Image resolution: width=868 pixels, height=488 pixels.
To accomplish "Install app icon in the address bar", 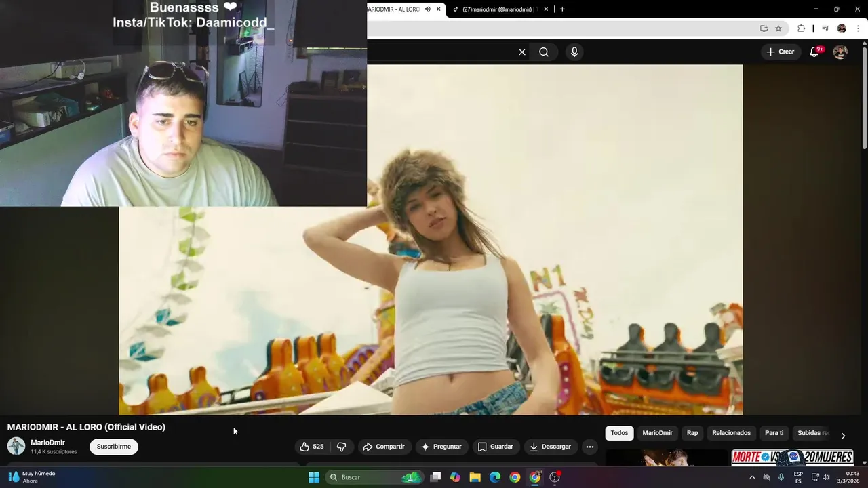I will [764, 28].
